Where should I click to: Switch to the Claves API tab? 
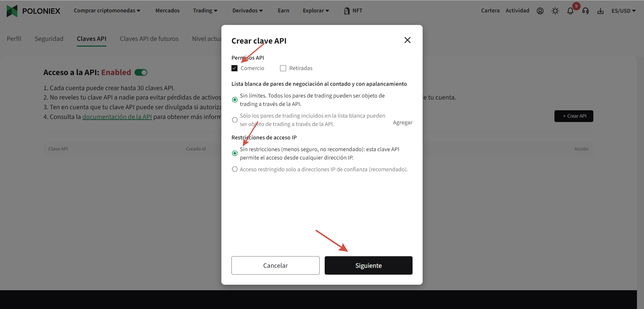(92, 39)
